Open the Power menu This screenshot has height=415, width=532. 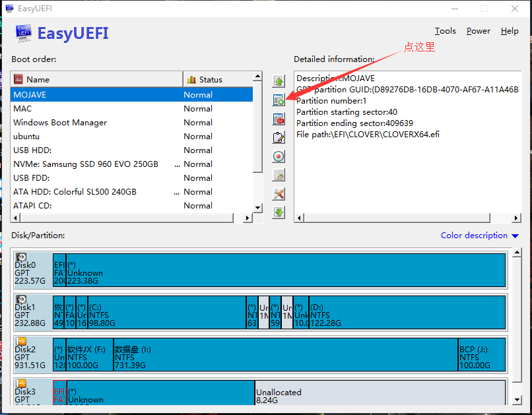pyautogui.click(x=478, y=31)
